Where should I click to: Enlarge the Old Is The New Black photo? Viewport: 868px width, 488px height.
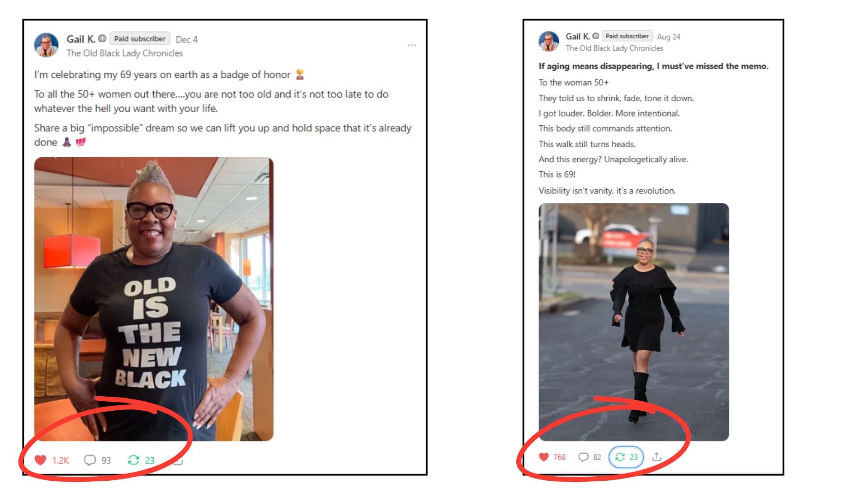coord(154,299)
